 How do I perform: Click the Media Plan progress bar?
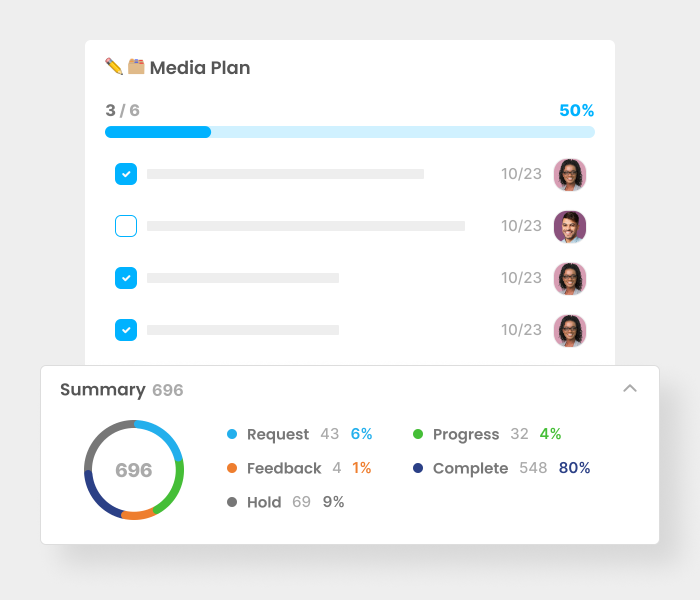349,132
